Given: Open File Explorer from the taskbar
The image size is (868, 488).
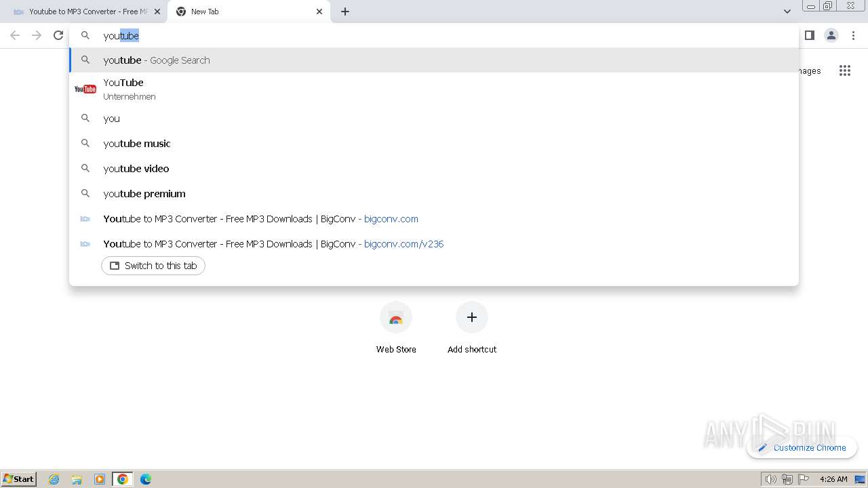Looking at the screenshot, I should click(77, 479).
